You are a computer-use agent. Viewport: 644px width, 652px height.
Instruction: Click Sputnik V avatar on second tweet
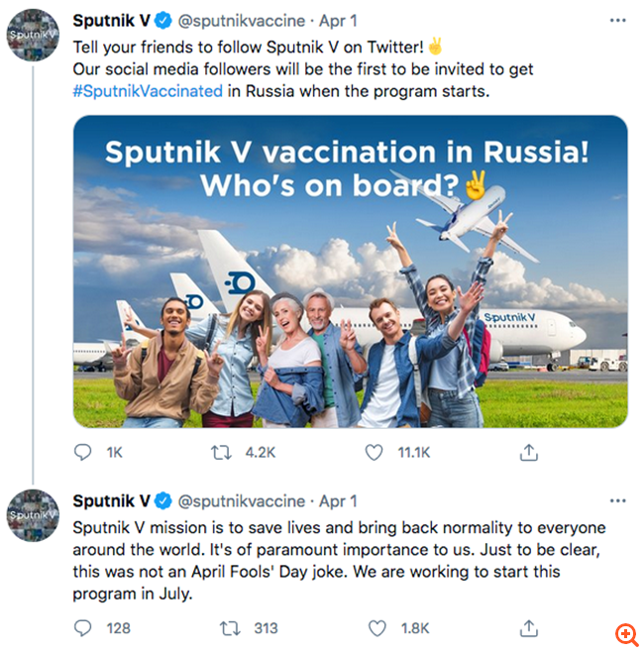coord(32,515)
